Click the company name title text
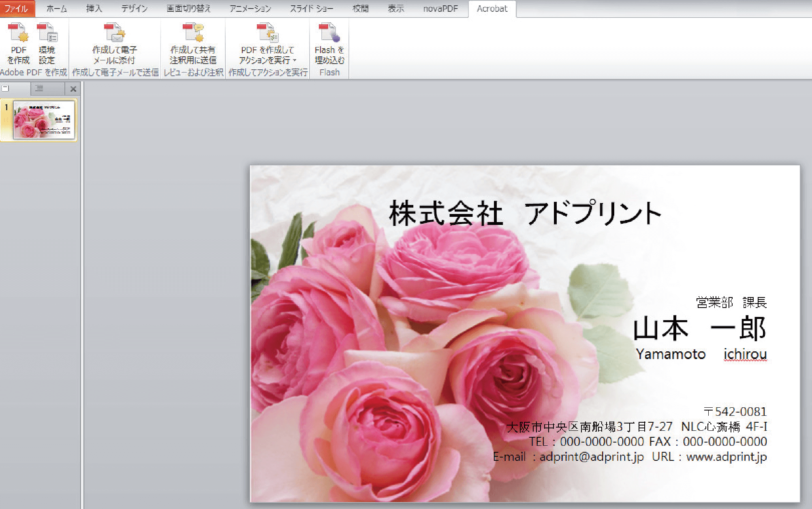812x509 pixels. (525, 214)
